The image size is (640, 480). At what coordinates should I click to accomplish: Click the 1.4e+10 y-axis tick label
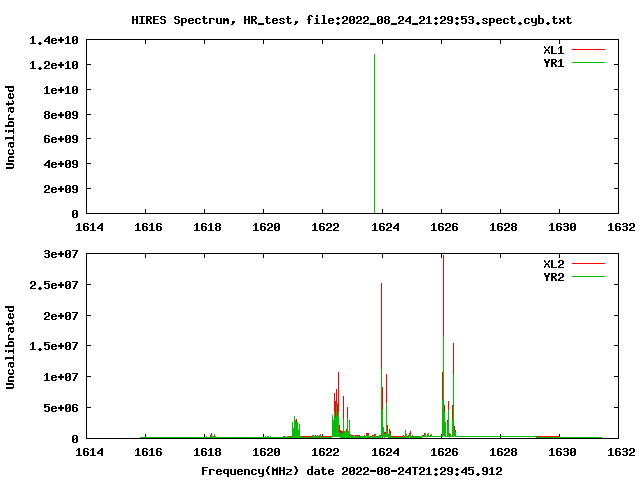(x=53, y=40)
